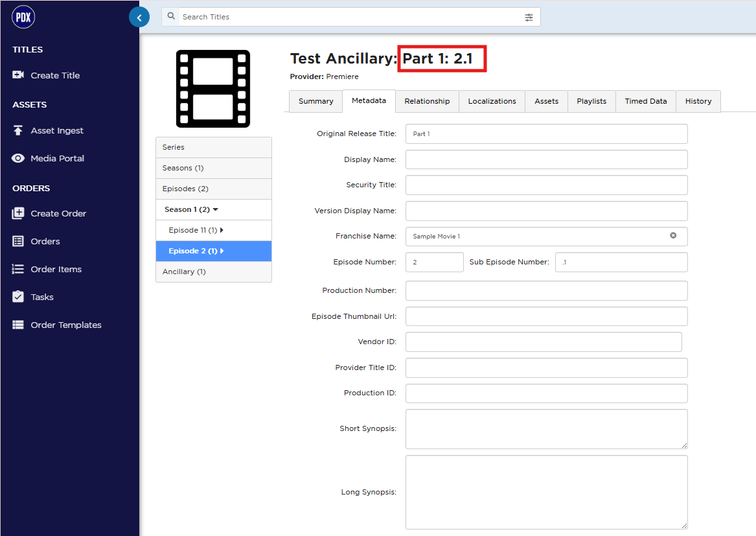Select Seasons (1) row
The image size is (756, 536).
(214, 168)
